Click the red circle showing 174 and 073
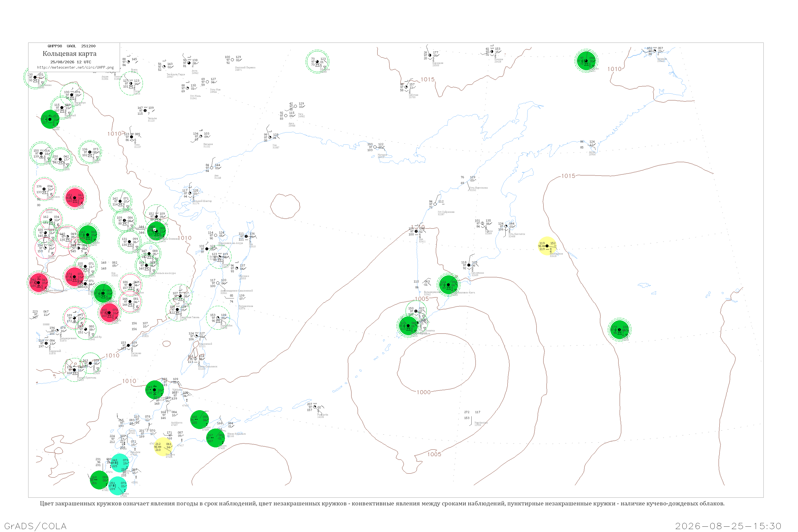The image size is (798, 532). [74, 277]
